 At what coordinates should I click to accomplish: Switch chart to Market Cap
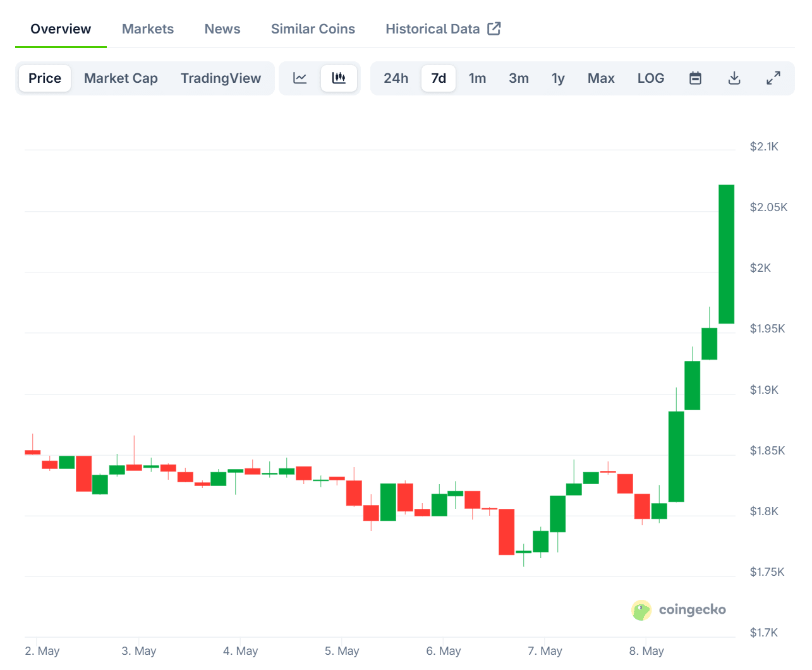[121, 78]
